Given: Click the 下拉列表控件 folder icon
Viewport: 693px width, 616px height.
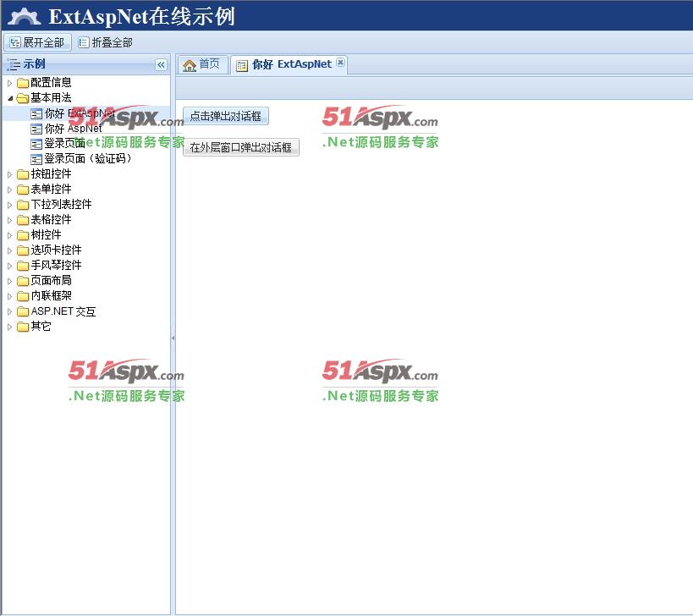Looking at the screenshot, I should 23,205.
